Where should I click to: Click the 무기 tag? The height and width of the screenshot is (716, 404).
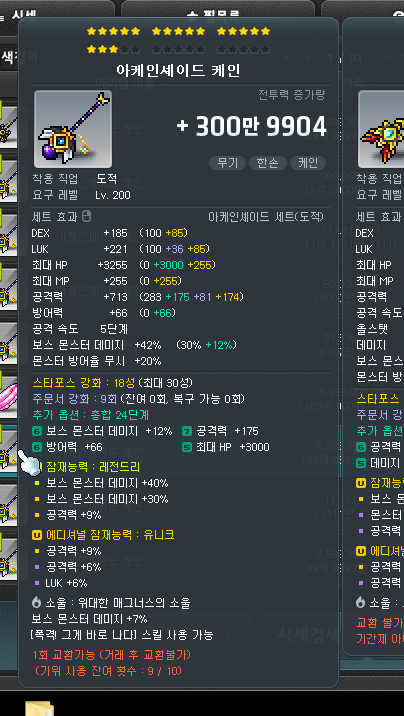tap(227, 163)
